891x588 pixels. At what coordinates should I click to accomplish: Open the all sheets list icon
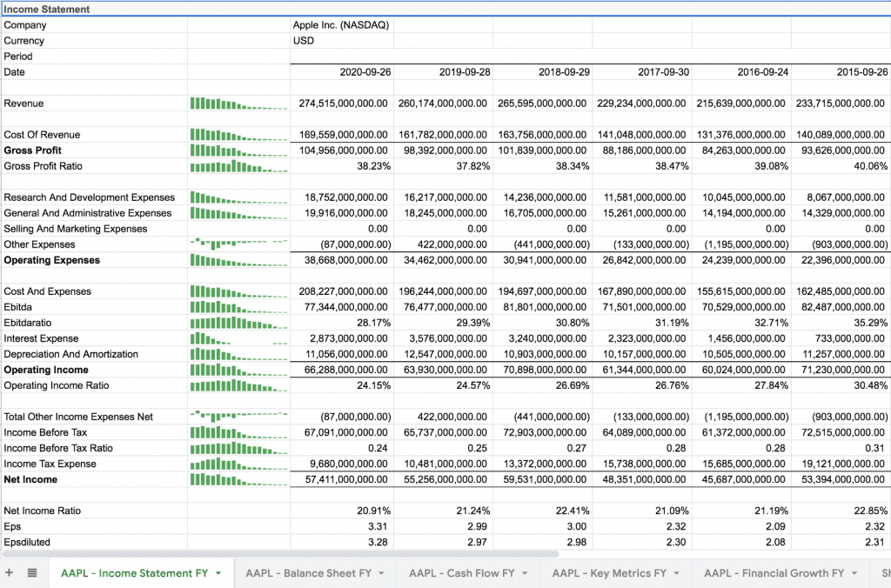tap(32, 573)
